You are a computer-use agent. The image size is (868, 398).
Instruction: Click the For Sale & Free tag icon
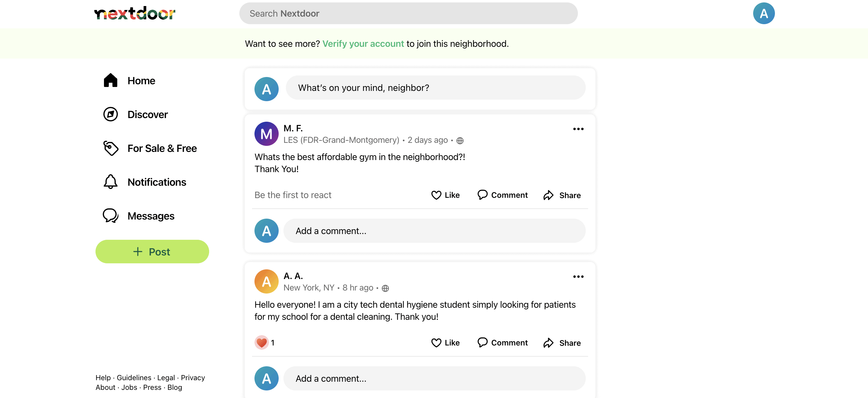(111, 148)
